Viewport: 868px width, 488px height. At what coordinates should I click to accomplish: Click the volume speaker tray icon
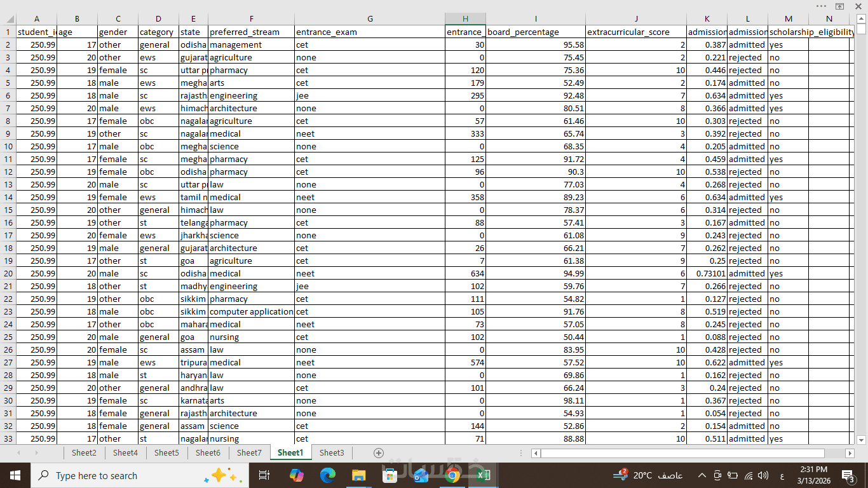[x=763, y=475]
